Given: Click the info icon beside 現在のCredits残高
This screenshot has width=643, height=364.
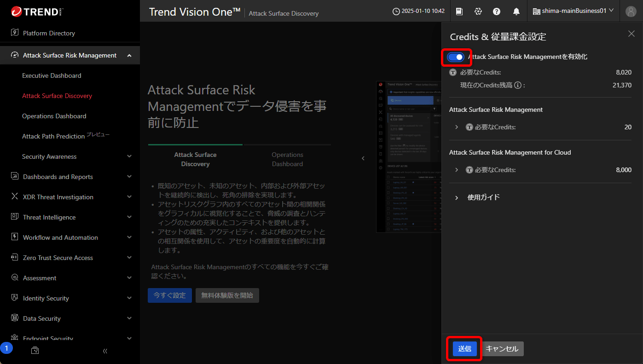Looking at the screenshot, I should [x=518, y=85].
